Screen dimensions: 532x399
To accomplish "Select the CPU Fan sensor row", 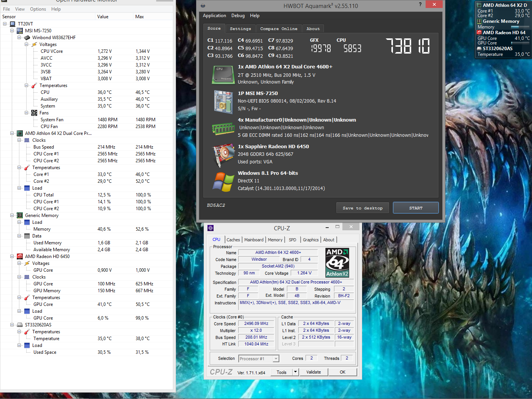I will pos(87,127).
